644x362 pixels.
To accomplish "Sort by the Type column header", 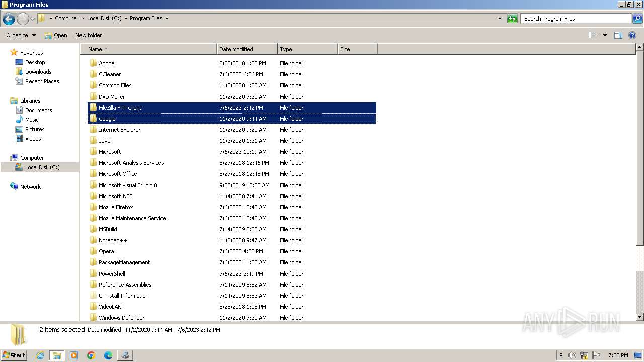I will coord(307,49).
